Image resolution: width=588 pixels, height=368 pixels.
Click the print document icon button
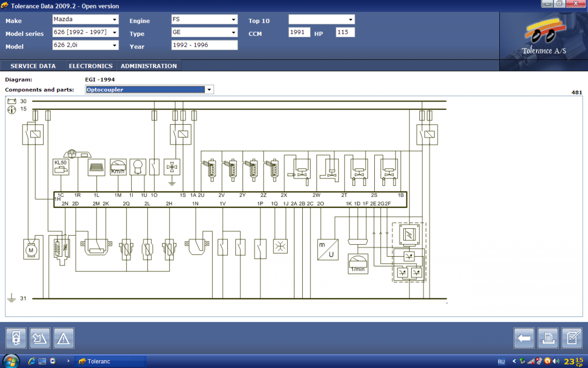pyautogui.click(x=548, y=338)
